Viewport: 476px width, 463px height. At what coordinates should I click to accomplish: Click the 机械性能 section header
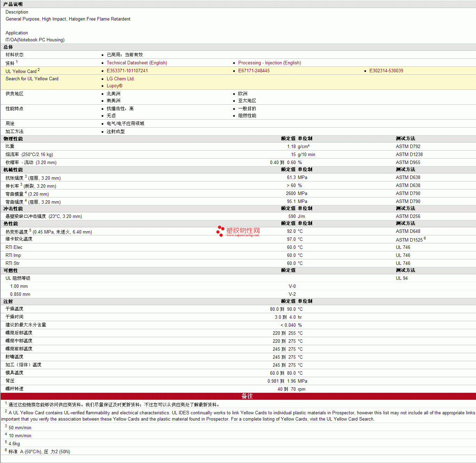tap(13, 170)
